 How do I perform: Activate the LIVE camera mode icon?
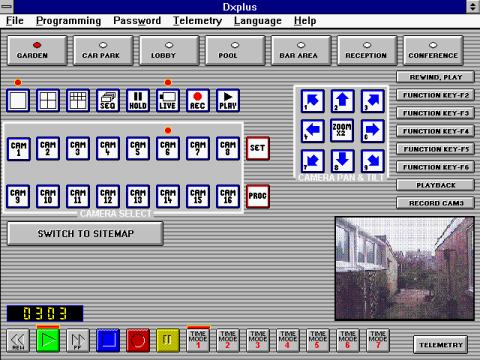[x=168, y=100]
